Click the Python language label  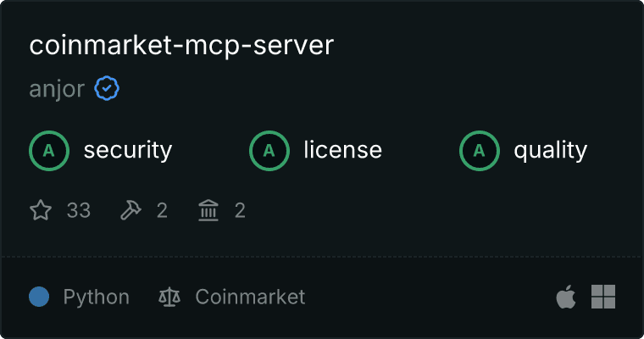coord(96,297)
